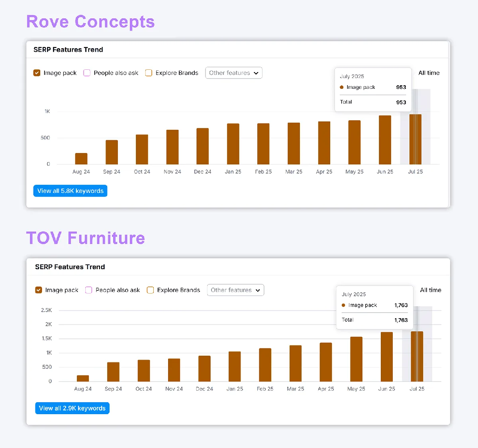Click Jan 25 bar in TOV Furniture chart
This screenshot has height=448, width=478.
[235, 366]
